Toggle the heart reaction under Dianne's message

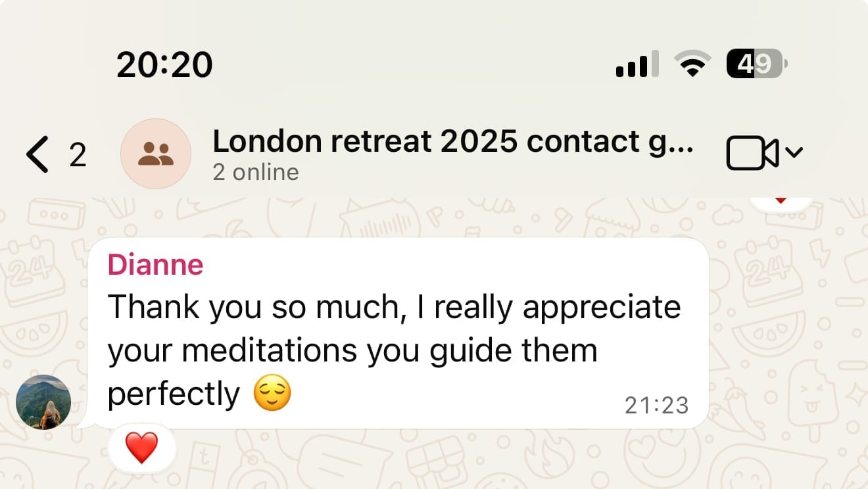click(x=141, y=448)
